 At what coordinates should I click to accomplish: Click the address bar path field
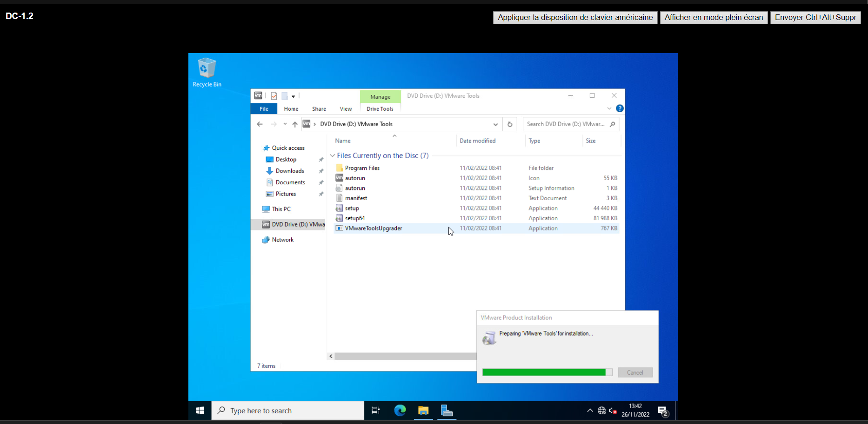point(402,124)
